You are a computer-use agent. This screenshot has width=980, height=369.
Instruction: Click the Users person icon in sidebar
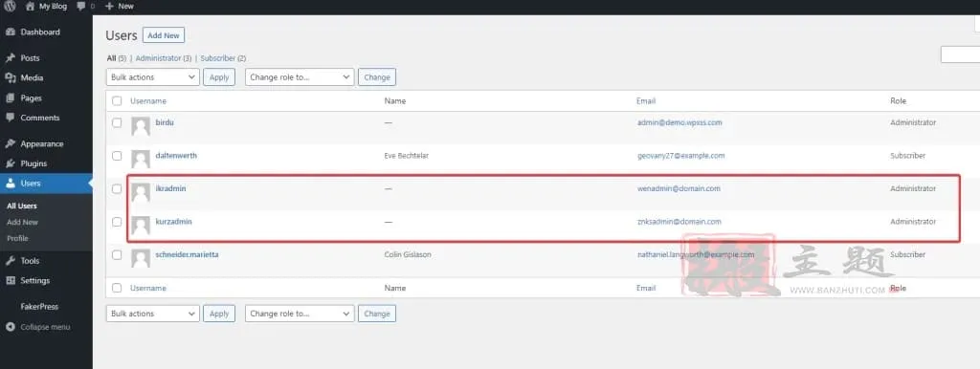click(x=10, y=184)
